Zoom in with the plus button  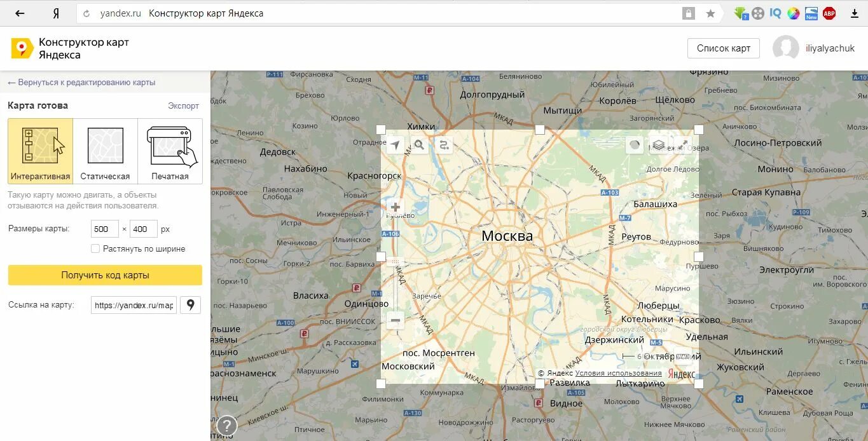[x=395, y=207]
